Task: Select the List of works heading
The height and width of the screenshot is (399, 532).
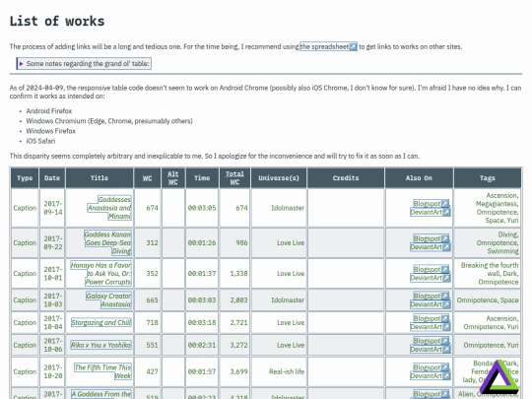Action: pos(57,21)
